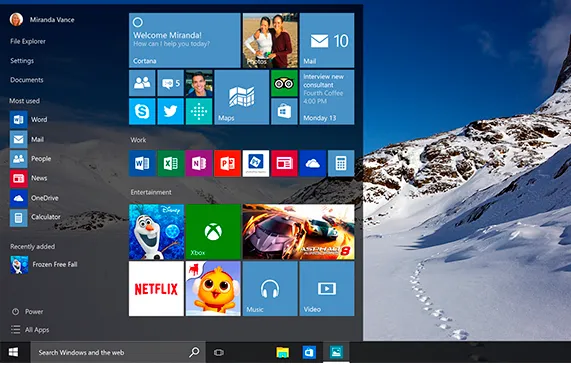Launch OneDrive from Most used list
571x365 pixels.
34,198
